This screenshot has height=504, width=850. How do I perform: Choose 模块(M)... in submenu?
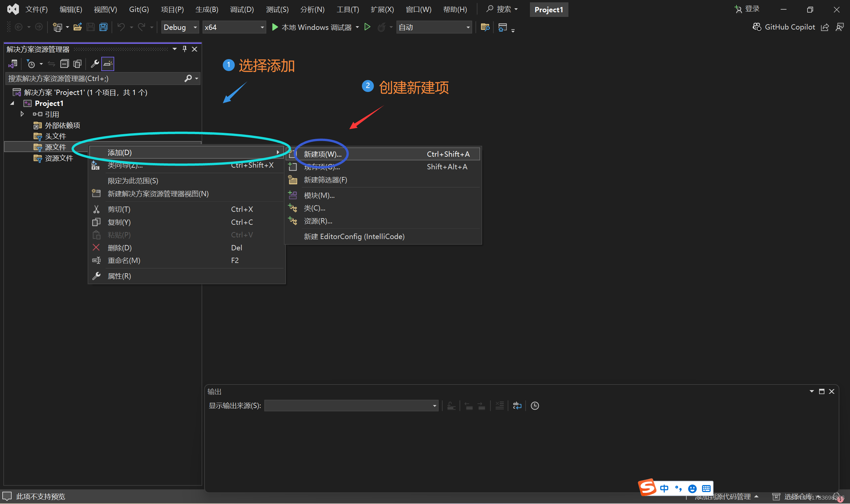[x=383, y=195]
